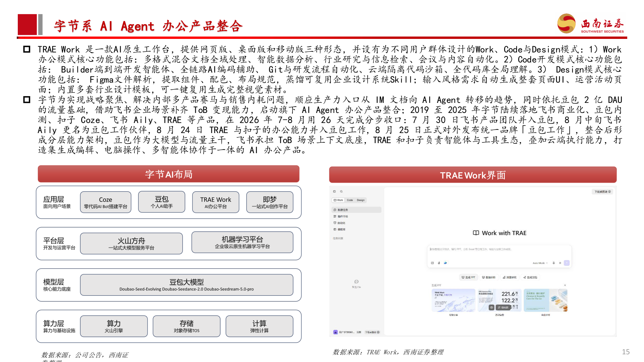Screen dimensions: 644x362
Task: Click the 存储 对象存储TOS box
Action: pos(186,326)
